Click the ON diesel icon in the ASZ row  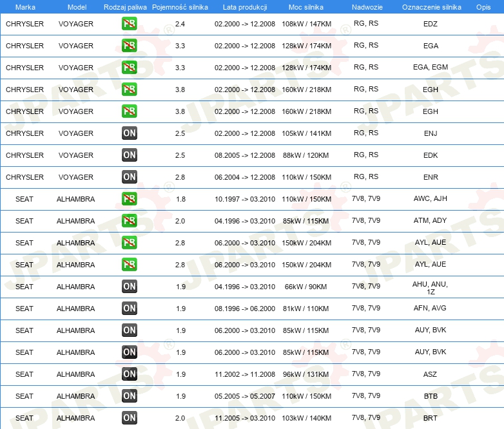click(129, 374)
